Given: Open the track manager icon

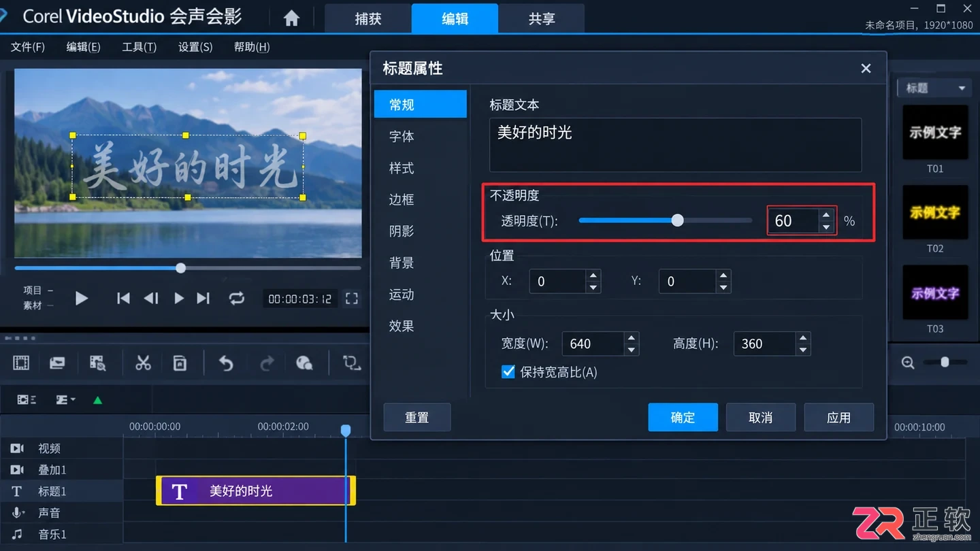Looking at the screenshot, I should (27, 399).
